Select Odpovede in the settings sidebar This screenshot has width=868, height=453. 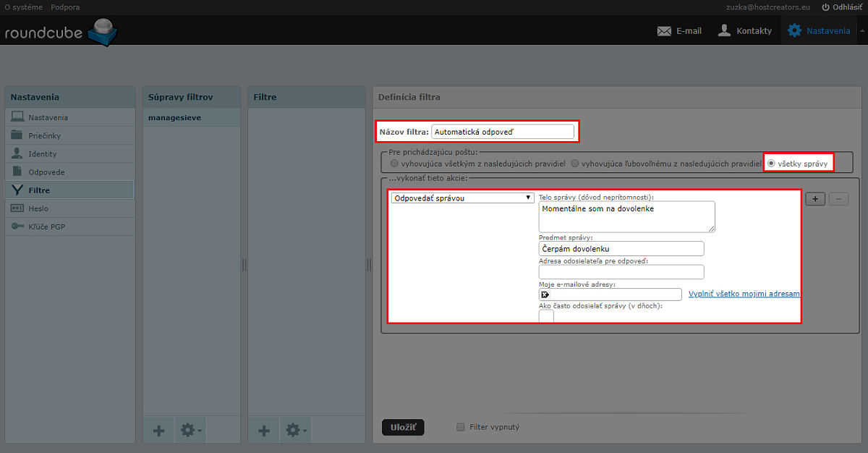point(69,172)
